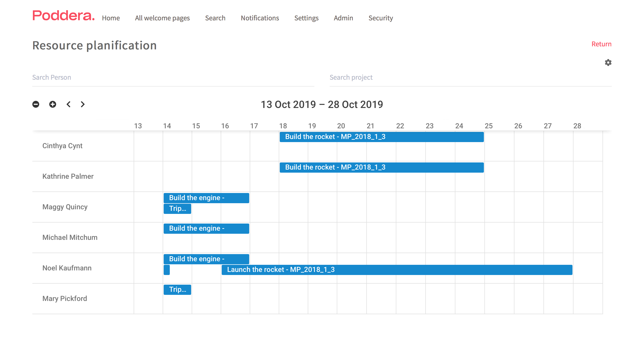Click the zoom out minus icon
This screenshot has width=644, height=358.
coord(36,104)
